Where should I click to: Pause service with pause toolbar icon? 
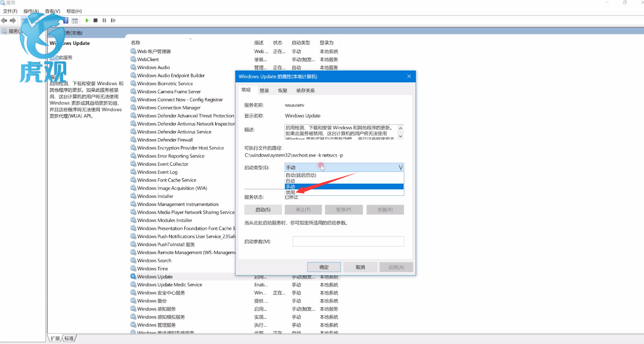[104, 21]
